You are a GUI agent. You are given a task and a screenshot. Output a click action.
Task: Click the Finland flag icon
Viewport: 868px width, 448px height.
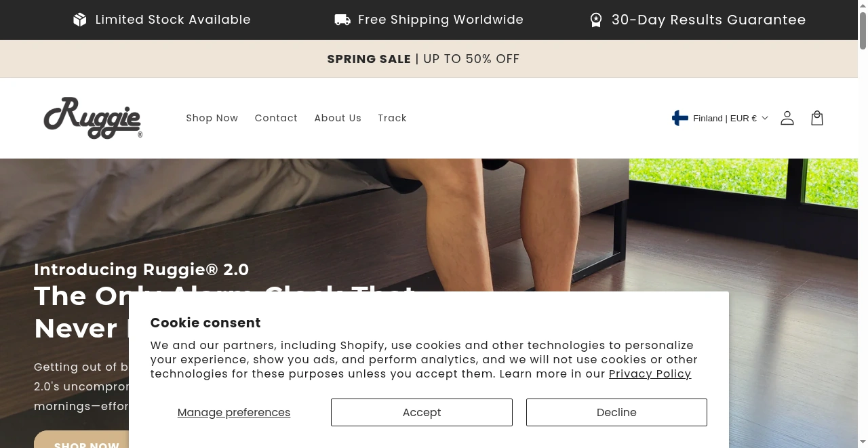point(679,118)
